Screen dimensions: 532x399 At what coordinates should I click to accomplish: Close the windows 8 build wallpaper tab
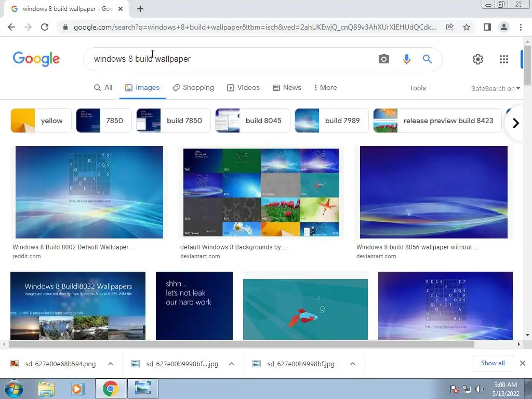point(121,9)
